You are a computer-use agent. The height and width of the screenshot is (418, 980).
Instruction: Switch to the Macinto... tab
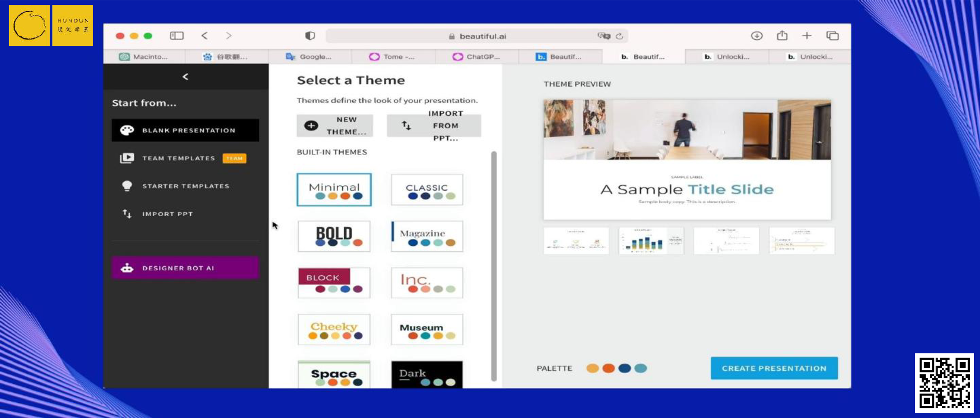(144, 57)
